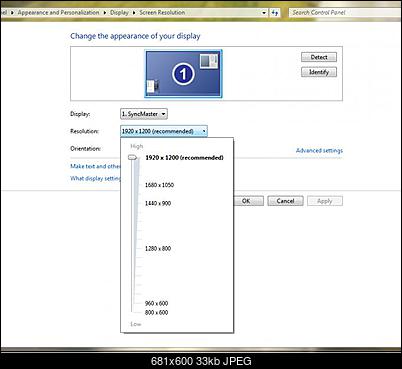Open the Advanced settings link
402x369 pixels.
319,151
